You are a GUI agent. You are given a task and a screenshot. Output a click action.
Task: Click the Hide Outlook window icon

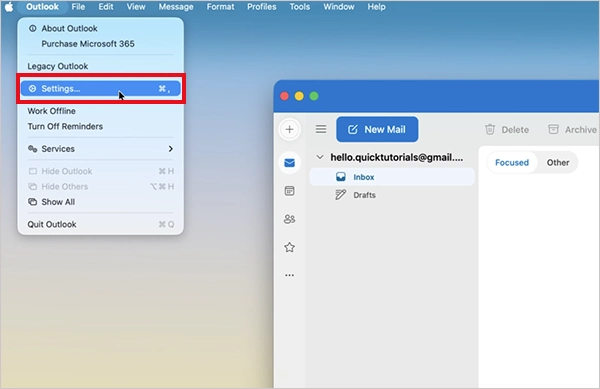click(x=33, y=171)
